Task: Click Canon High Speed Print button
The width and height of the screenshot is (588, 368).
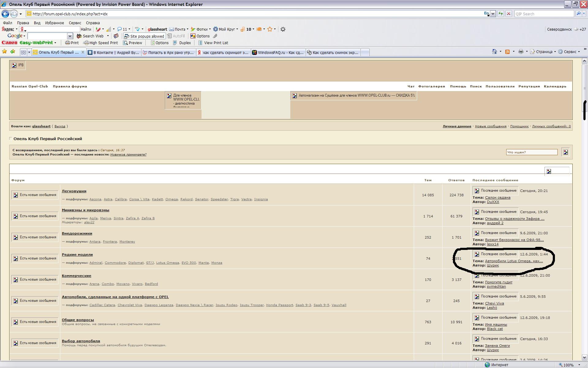Action: (101, 43)
